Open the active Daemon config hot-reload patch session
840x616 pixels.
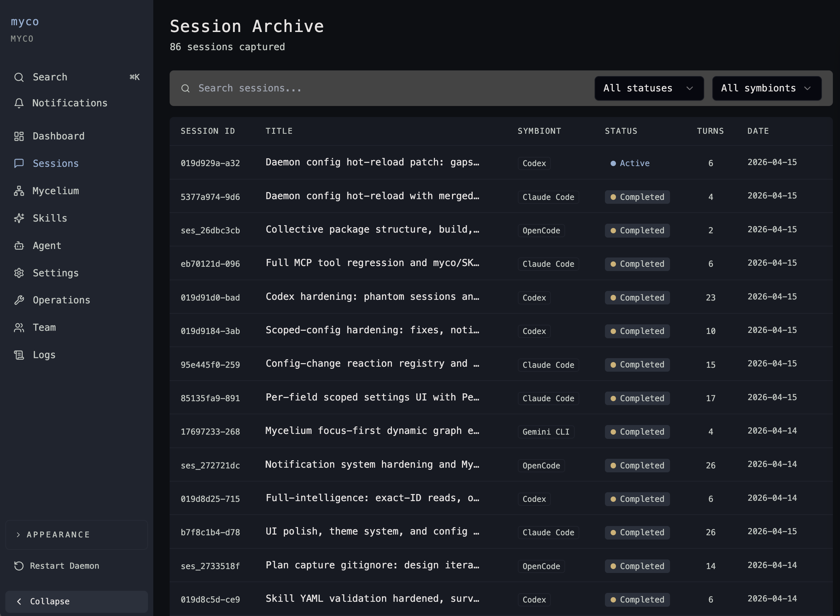(x=372, y=163)
